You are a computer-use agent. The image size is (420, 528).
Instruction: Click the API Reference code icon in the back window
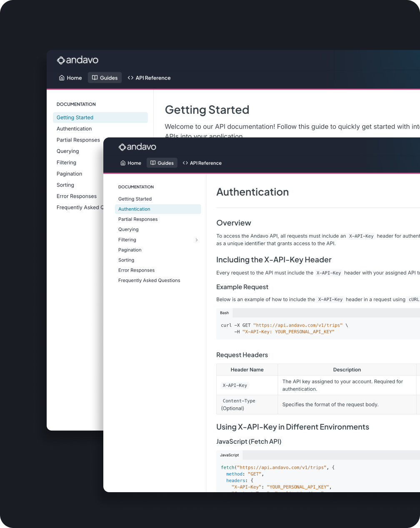click(130, 78)
